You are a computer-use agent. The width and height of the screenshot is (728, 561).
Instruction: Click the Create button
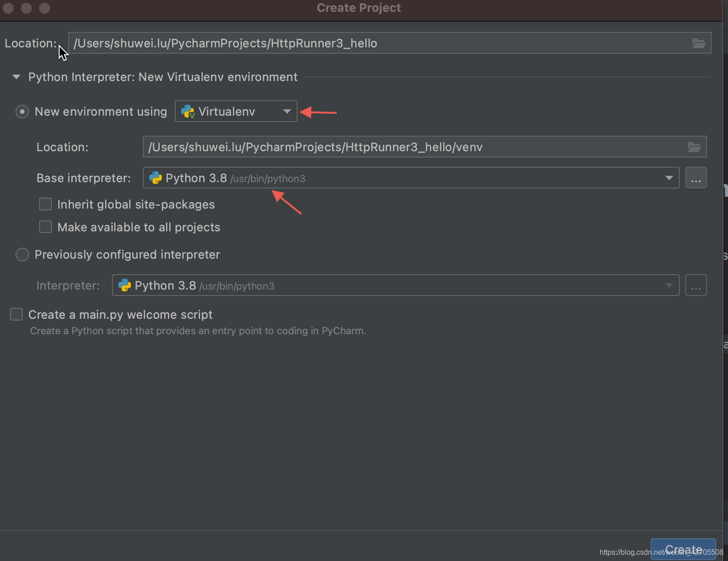click(683, 549)
